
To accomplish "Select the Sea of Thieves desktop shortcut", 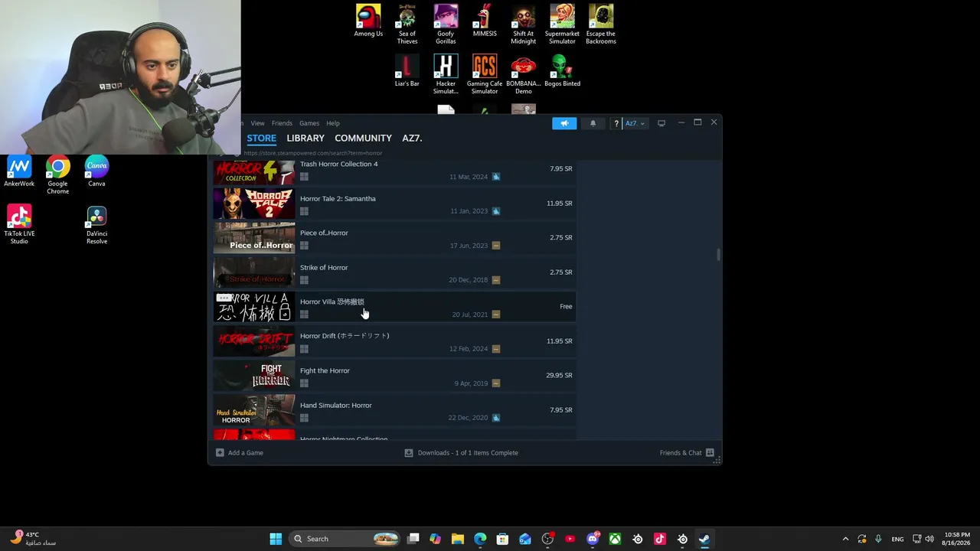I will (407, 24).
